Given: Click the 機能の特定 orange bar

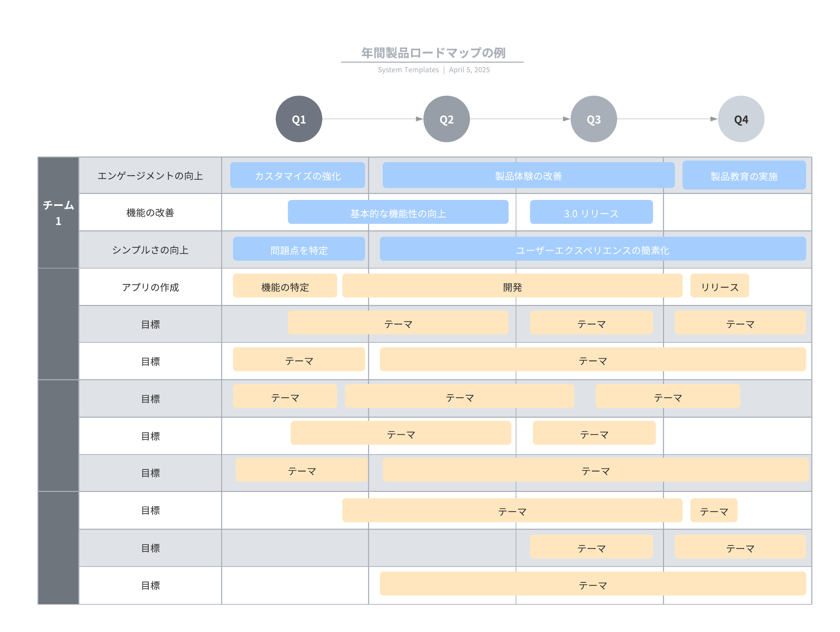Looking at the screenshot, I should [285, 286].
